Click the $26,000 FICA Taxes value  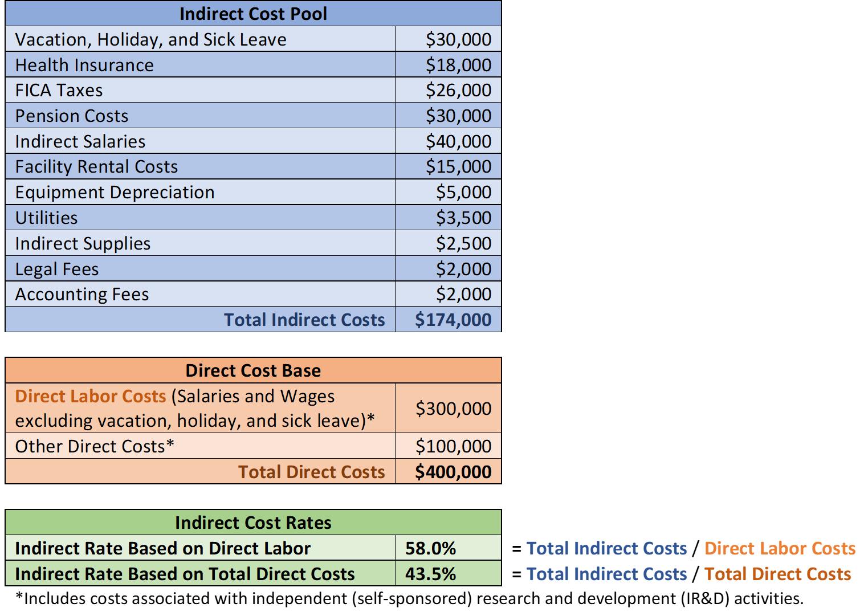(449, 90)
